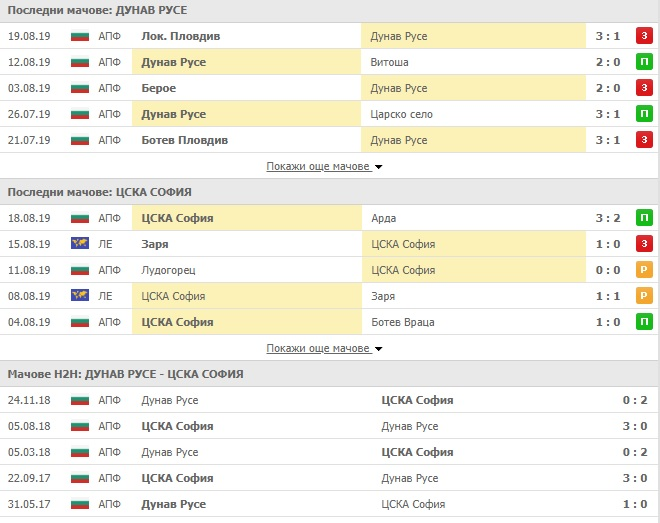Click the Bulgarian flag in the 26.07.19 row
660x523 pixels.
tap(80, 114)
